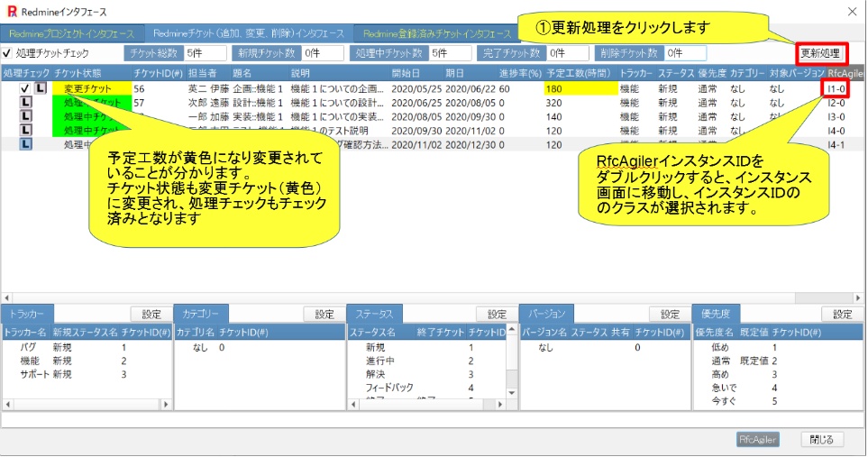Click the L icon in the I4-0 row

coord(25,130)
